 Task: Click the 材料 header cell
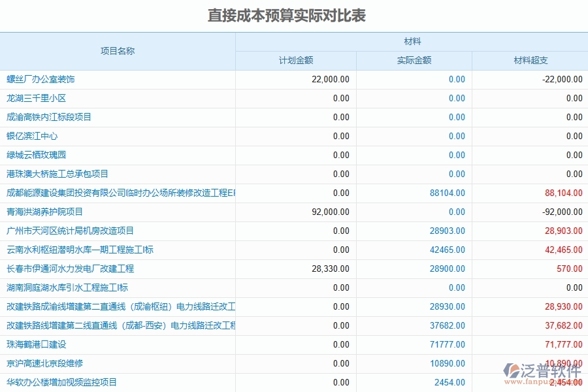412,41
